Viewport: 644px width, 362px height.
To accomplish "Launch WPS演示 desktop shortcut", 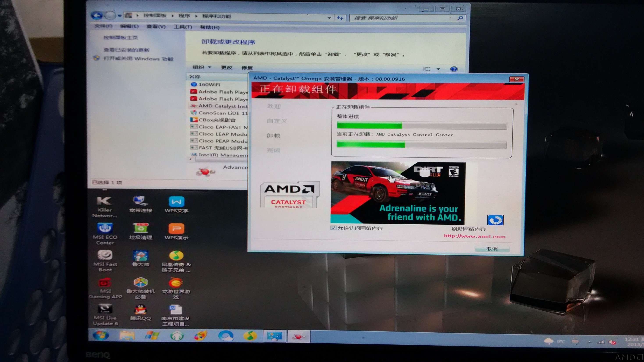I will [176, 231].
